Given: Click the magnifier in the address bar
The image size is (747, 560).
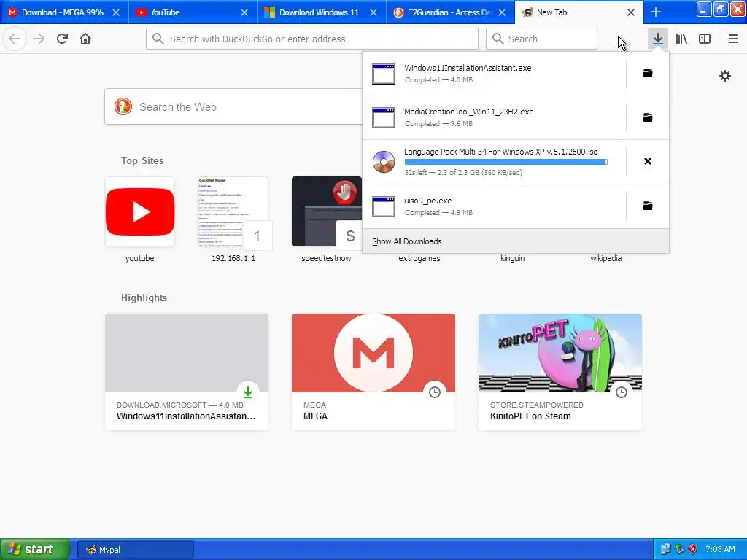Looking at the screenshot, I should (x=158, y=39).
